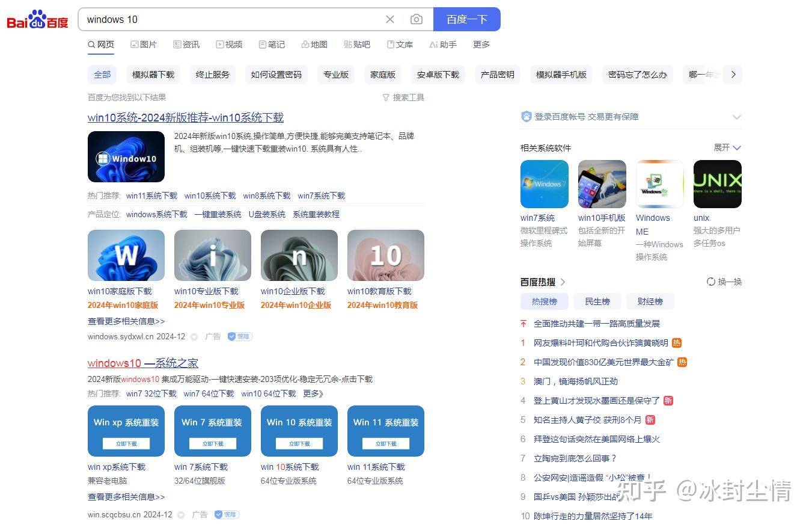The width and height of the screenshot is (812, 524).
Task: Switch to the 资讯 tab
Action: pyautogui.click(x=186, y=45)
